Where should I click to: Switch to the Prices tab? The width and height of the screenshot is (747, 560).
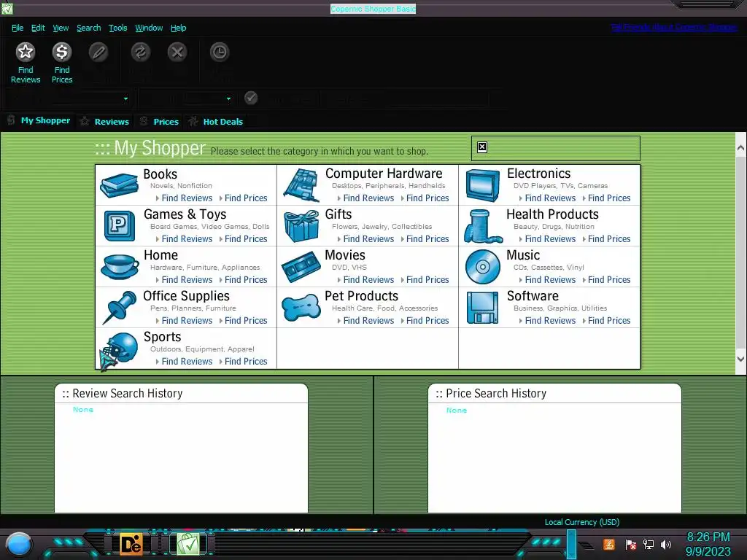click(160, 122)
